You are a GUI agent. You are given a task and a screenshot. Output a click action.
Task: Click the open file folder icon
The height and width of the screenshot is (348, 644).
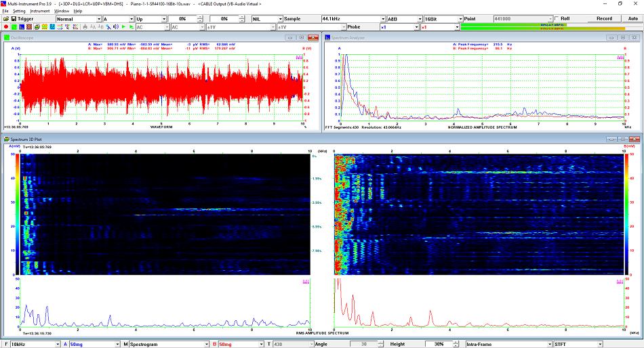click(x=6, y=19)
